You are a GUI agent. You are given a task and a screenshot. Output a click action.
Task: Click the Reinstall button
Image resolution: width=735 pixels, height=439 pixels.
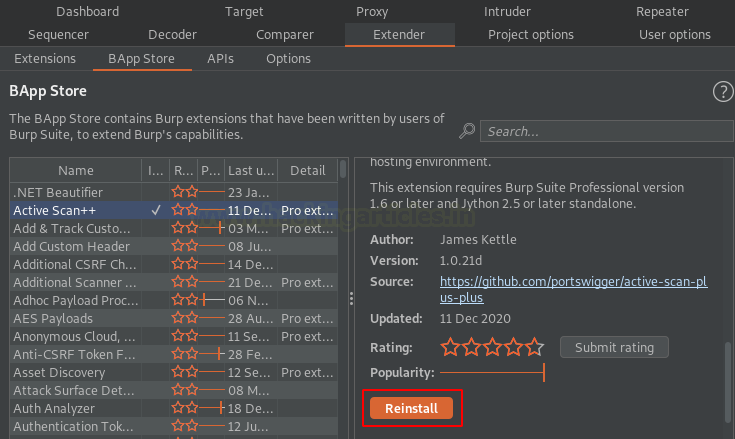(411, 408)
